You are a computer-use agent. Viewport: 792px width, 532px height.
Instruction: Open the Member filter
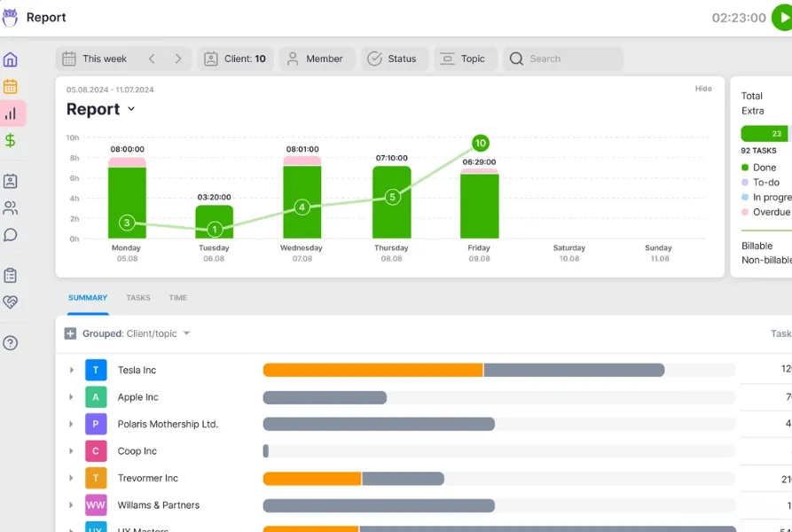pyautogui.click(x=318, y=59)
